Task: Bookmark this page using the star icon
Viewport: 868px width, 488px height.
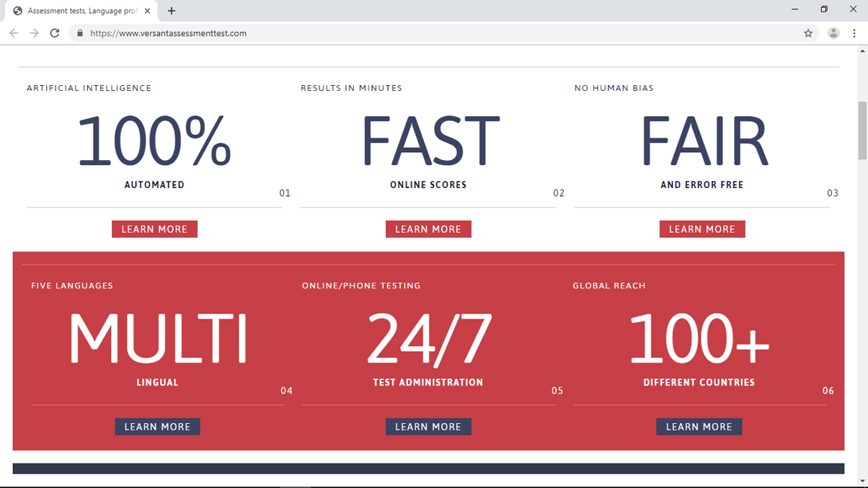Action: [807, 33]
